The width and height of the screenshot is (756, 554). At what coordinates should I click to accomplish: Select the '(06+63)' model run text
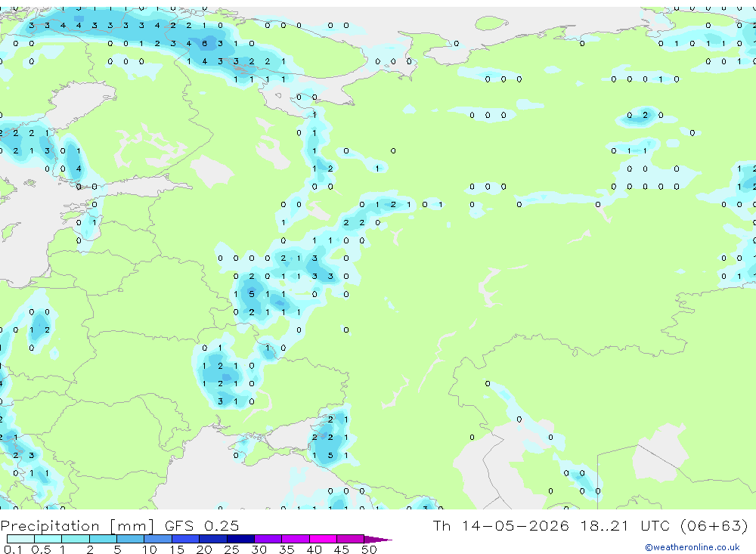point(714,525)
